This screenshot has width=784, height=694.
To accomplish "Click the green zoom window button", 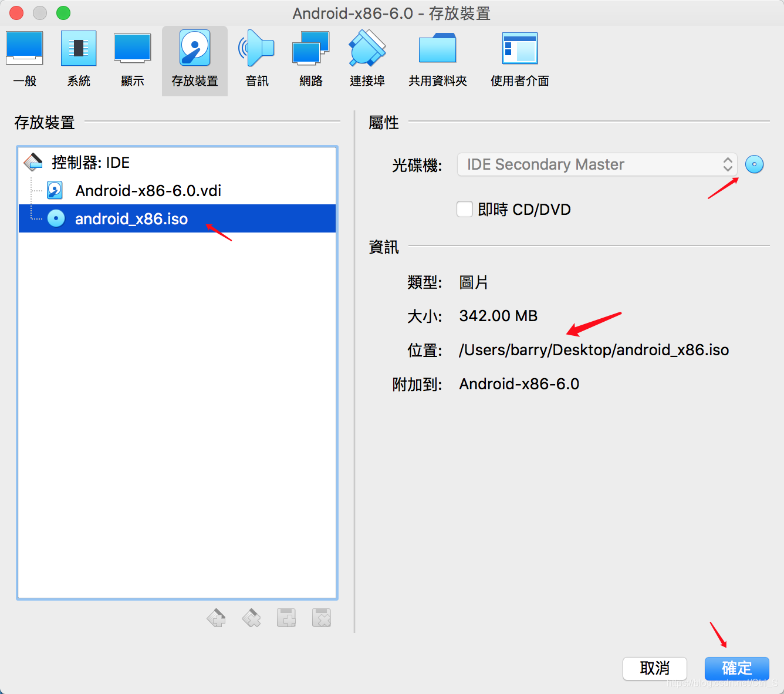I will point(63,12).
